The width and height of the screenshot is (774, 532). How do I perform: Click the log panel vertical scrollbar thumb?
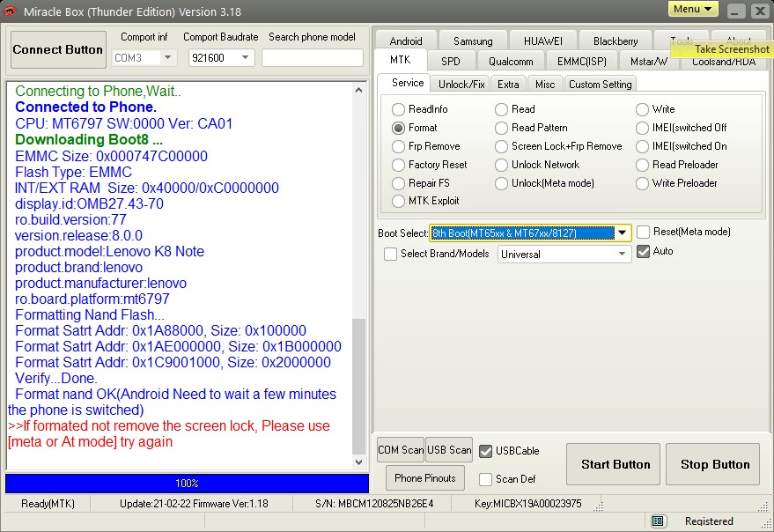[x=359, y=387]
